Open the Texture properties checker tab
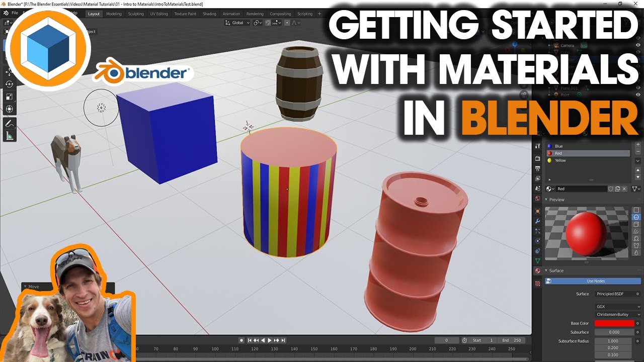The width and height of the screenshot is (644, 362). pyautogui.click(x=537, y=284)
